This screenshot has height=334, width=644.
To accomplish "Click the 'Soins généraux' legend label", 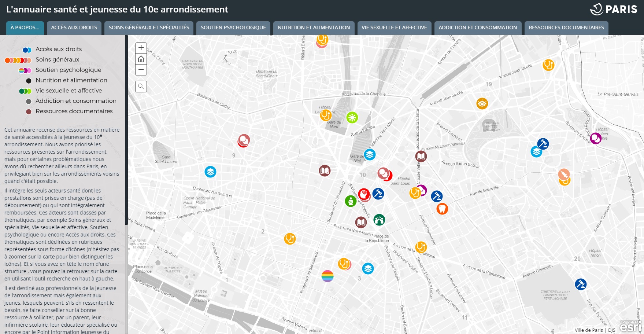I will click(x=58, y=59).
